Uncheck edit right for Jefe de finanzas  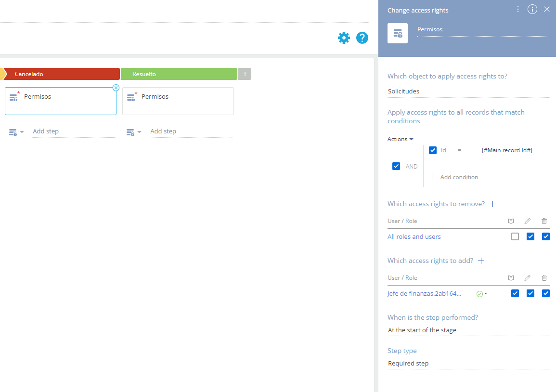point(530,293)
